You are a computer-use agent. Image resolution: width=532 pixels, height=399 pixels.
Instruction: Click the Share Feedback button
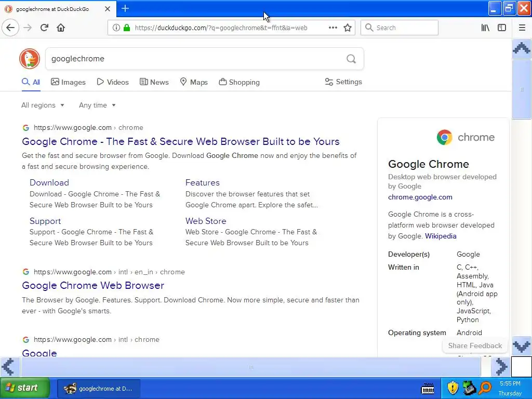click(x=475, y=345)
